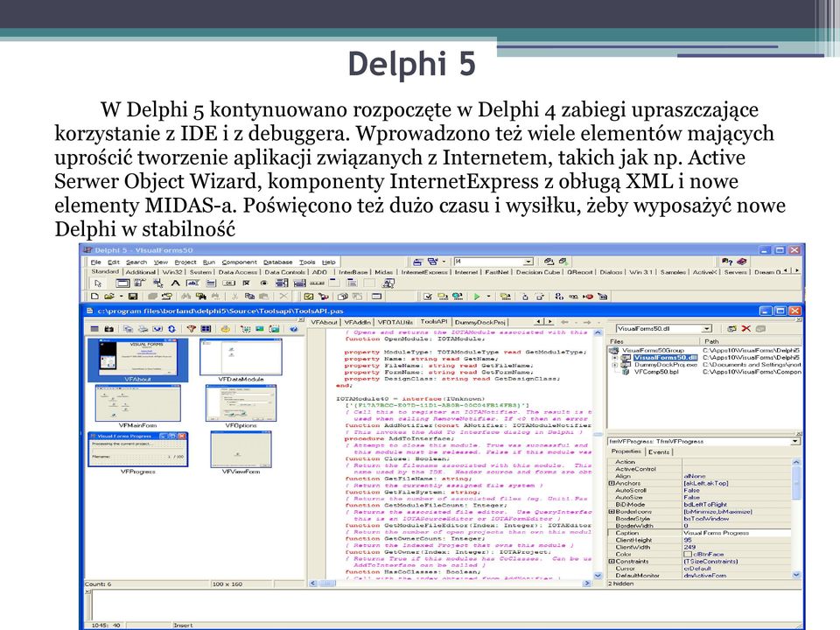Viewport: 840px width, 630px height.
Task: Click the Help book icon
Action: [x=741, y=262]
